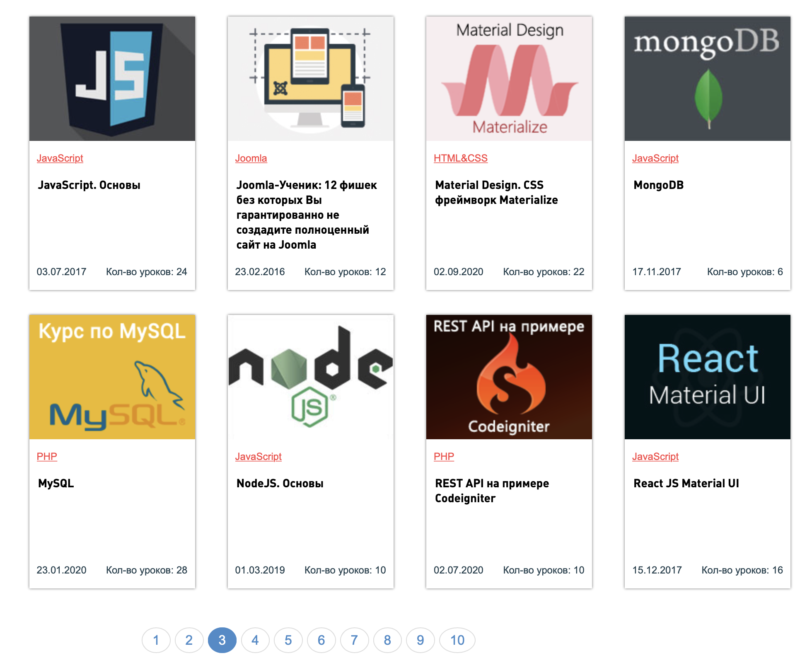Click the 'Кол-во уроков: 6' lesson count
Screen dimensions: 812x663
(x=745, y=272)
